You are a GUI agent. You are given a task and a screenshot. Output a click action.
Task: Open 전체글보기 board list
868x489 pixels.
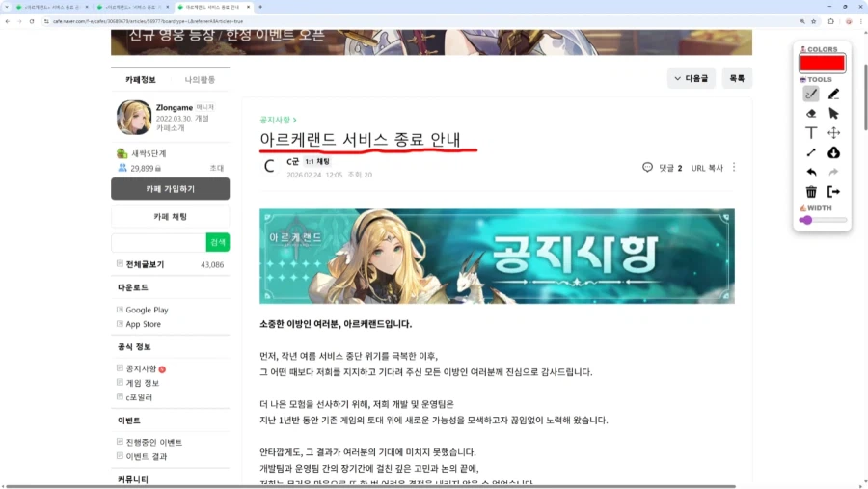pyautogui.click(x=145, y=264)
